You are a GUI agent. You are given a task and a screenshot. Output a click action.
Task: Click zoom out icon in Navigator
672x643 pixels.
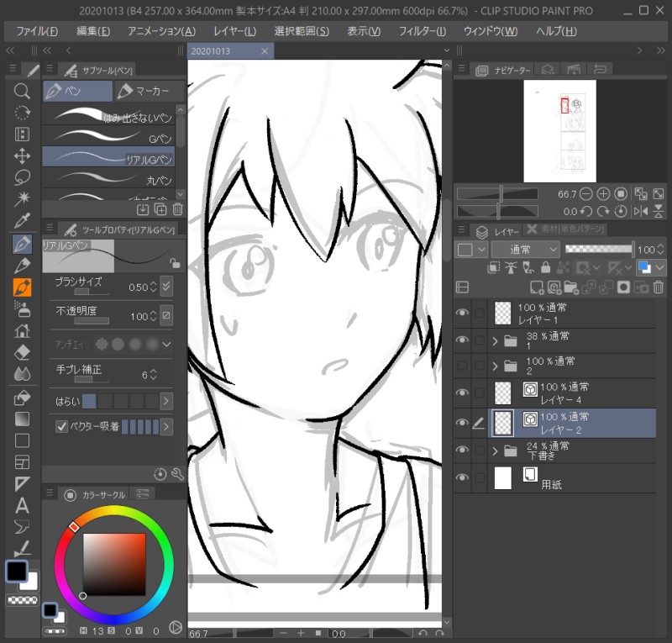click(585, 194)
